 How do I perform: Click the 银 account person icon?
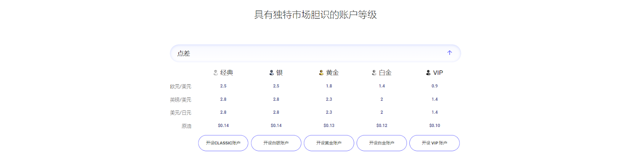(x=272, y=73)
